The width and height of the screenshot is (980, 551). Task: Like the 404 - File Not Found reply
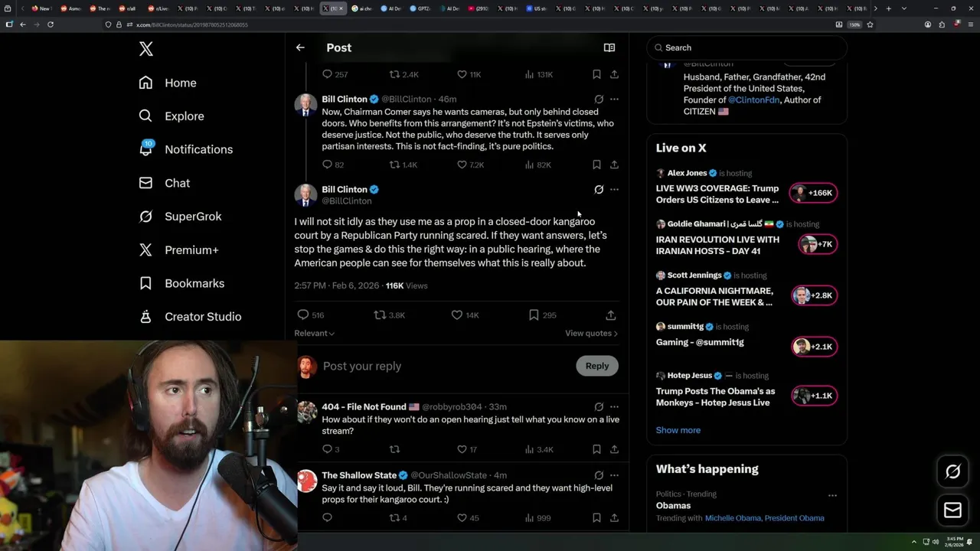coord(467,449)
